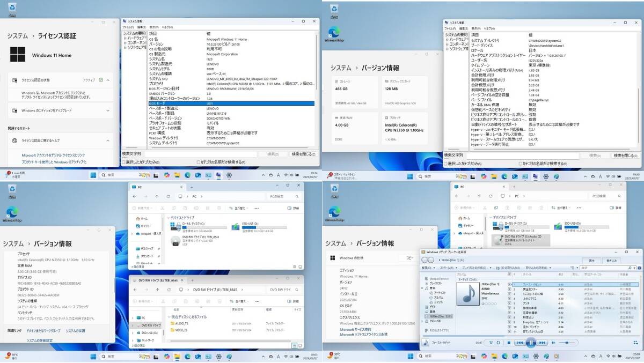Uncheck track 2 黄金センター checkbox

tap(509, 290)
